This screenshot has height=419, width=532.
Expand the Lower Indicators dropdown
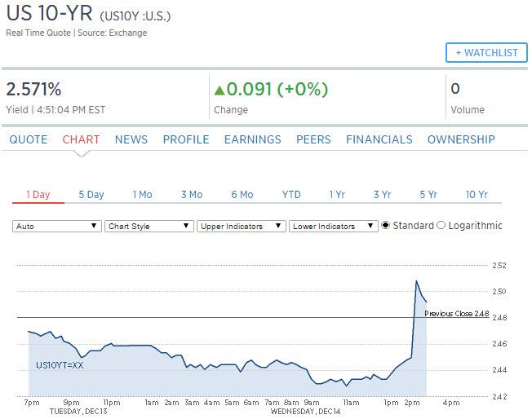[x=334, y=226]
